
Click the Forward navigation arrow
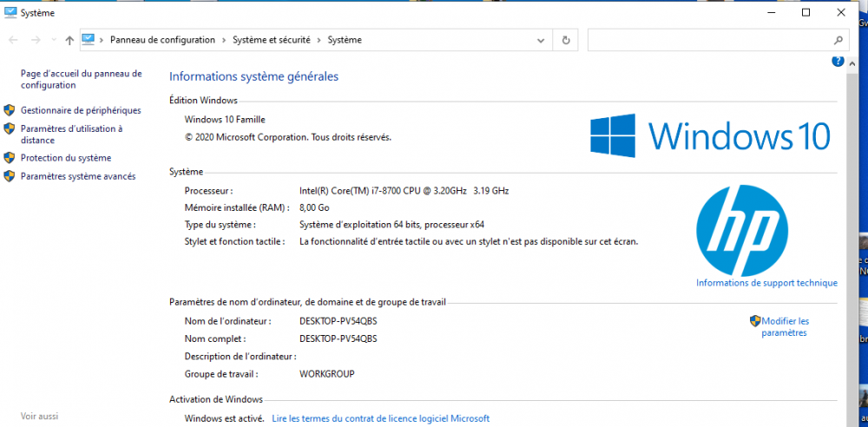[x=36, y=40]
